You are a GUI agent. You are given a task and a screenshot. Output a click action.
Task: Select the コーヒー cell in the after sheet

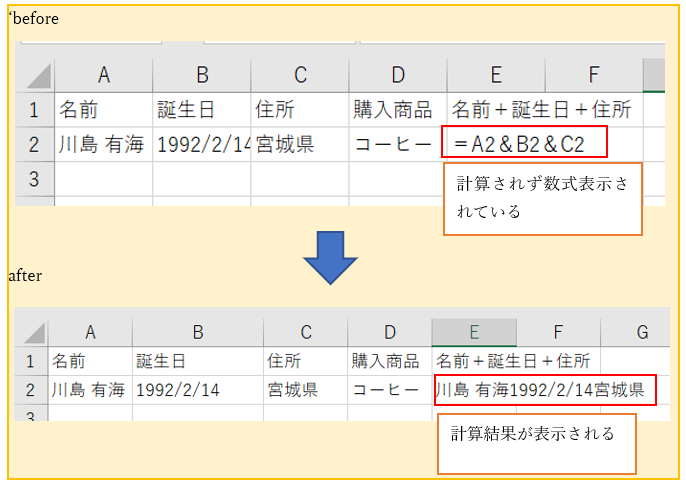[x=389, y=390]
